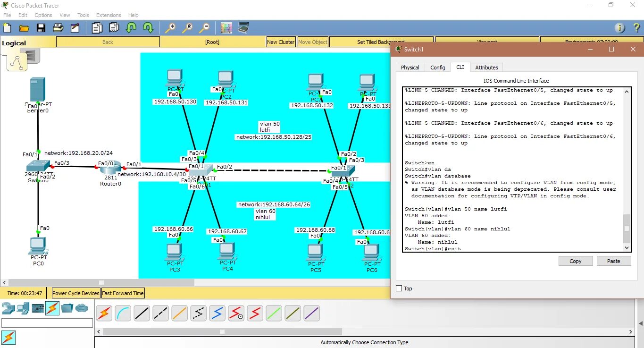Open the Extensions menu
Image resolution: width=644 pixels, height=348 pixels.
pyautogui.click(x=109, y=15)
